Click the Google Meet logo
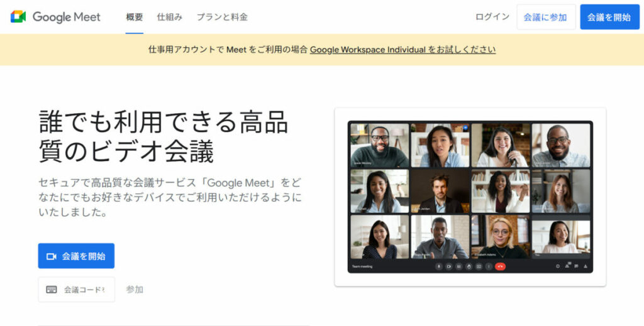The width and height of the screenshot is (644, 326). [55, 17]
